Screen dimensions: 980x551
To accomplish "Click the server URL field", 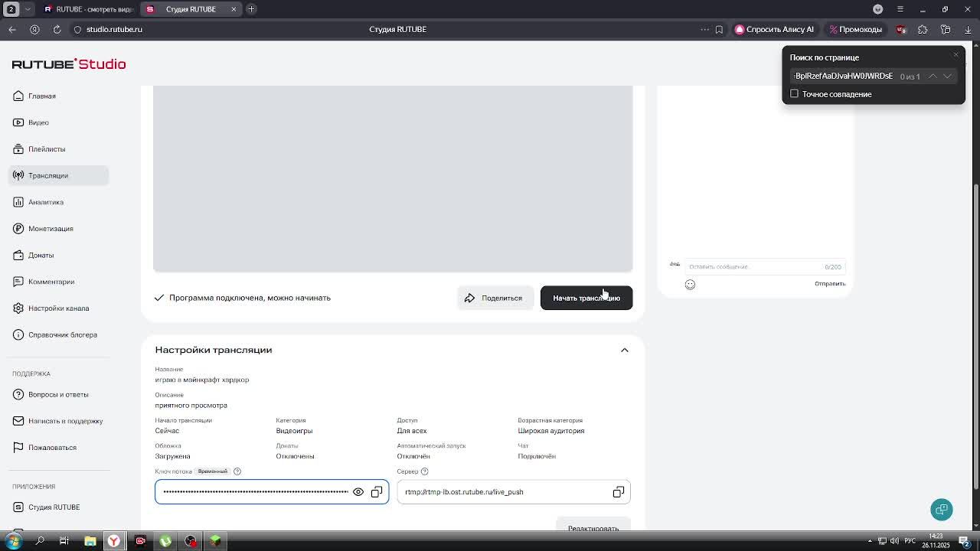I will click(514, 492).
